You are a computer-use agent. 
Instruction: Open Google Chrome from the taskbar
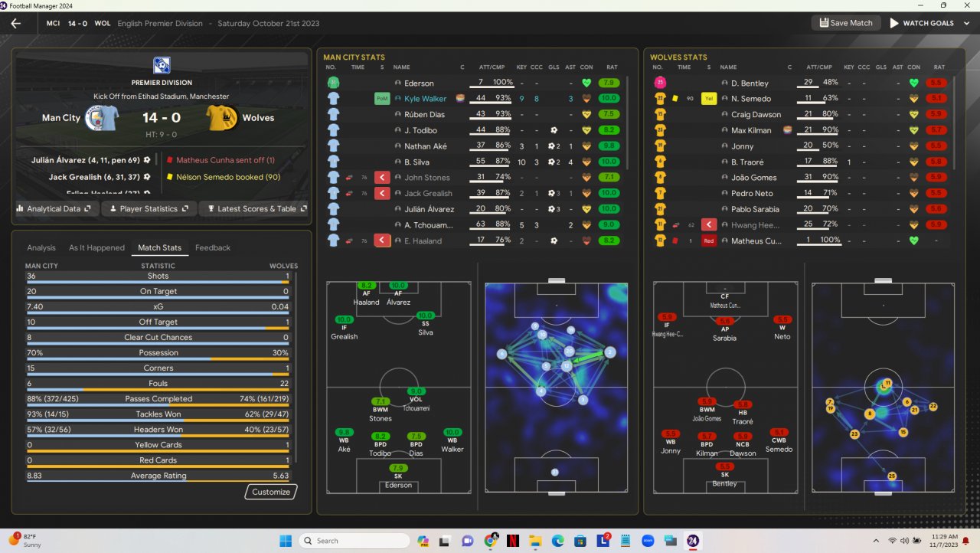tap(492, 540)
